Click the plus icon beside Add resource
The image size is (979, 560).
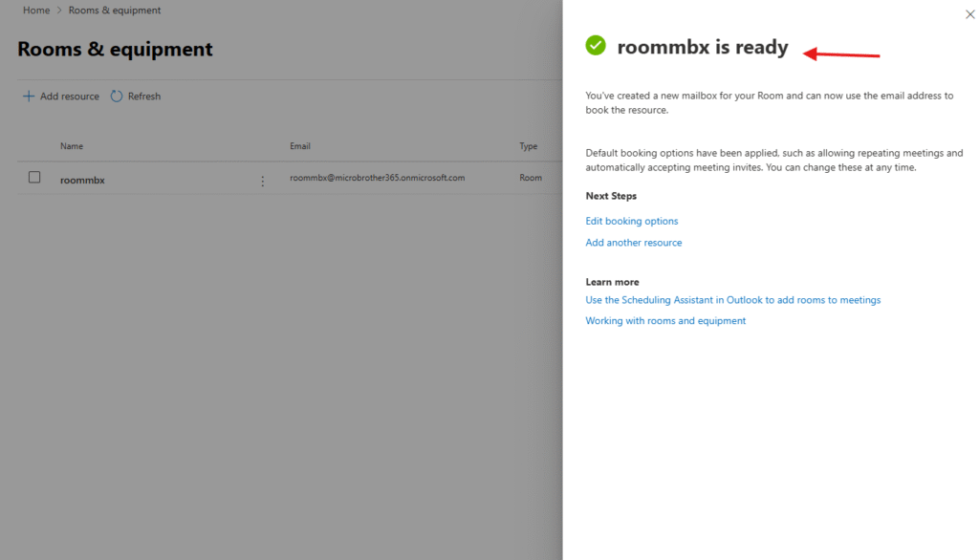pyautogui.click(x=29, y=97)
